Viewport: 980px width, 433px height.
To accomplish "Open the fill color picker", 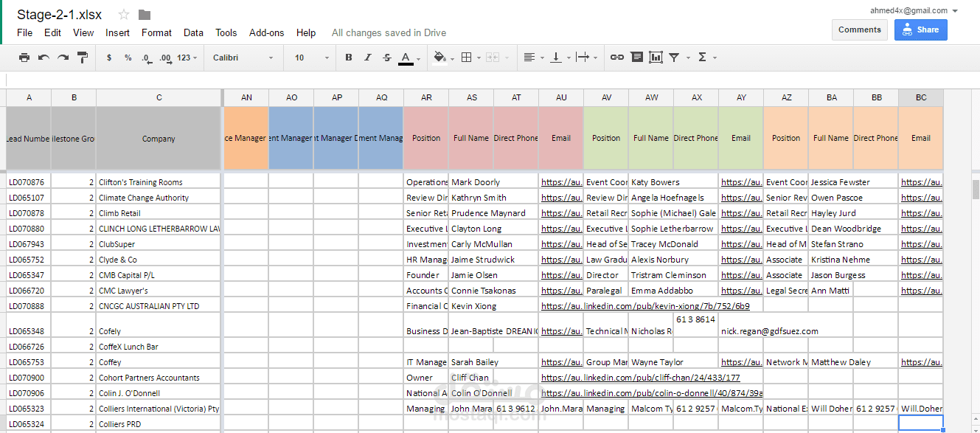I will [442, 58].
